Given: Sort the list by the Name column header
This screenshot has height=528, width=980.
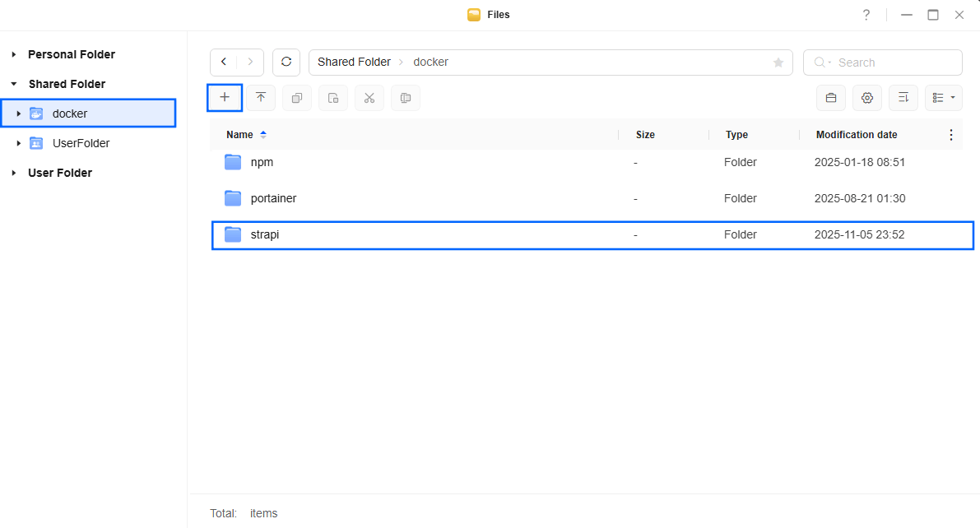Looking at the screenshot, I should 239,135.
